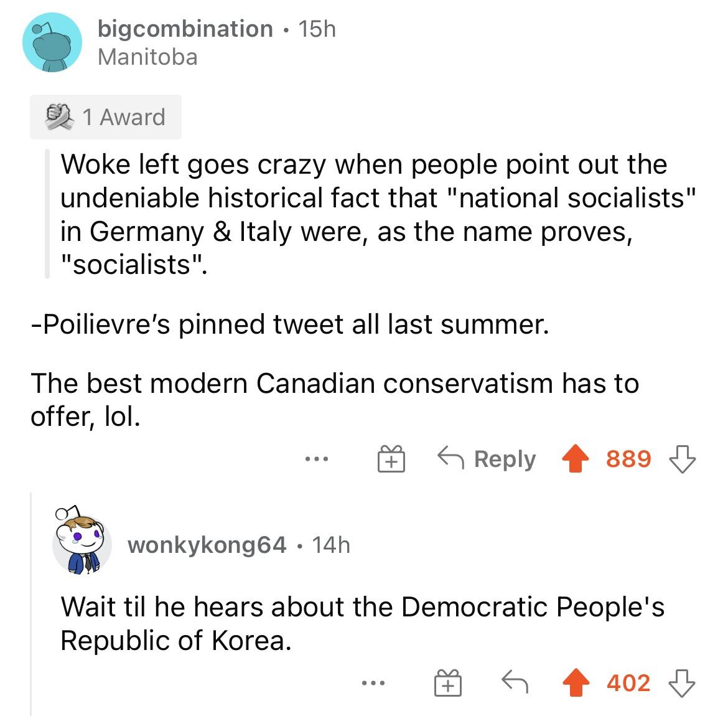Open wonkykong64's profile via username
728x716 pixels.
(x=206, y=545)
